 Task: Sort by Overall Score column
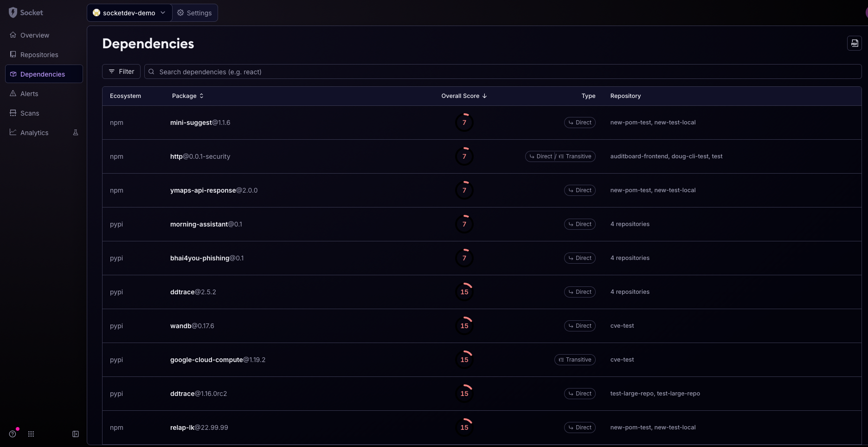click(x=464, y=96)
